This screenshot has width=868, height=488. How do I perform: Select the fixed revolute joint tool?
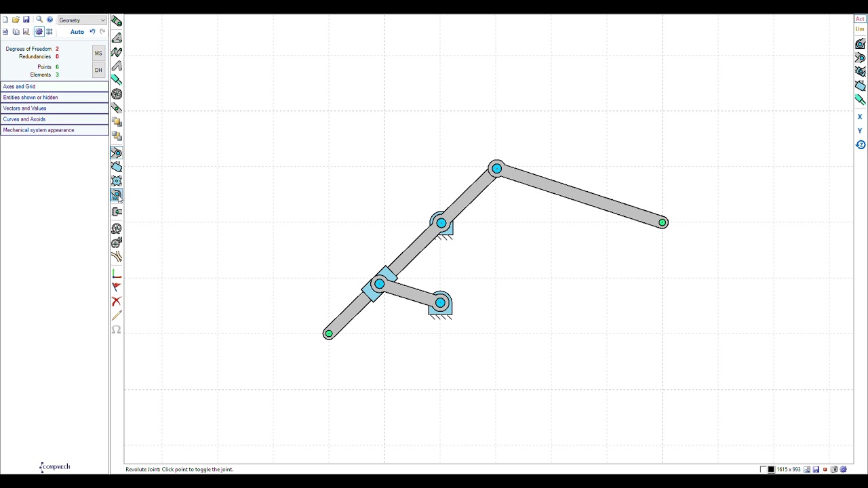point(117,153)
